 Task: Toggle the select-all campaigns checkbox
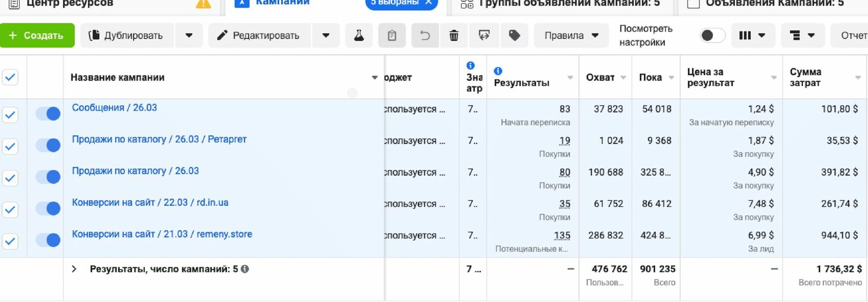click(10, 77)
